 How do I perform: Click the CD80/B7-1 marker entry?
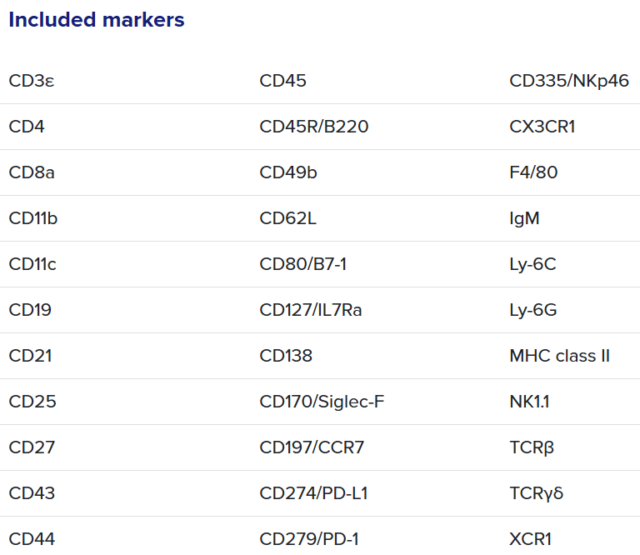(303, 265)
